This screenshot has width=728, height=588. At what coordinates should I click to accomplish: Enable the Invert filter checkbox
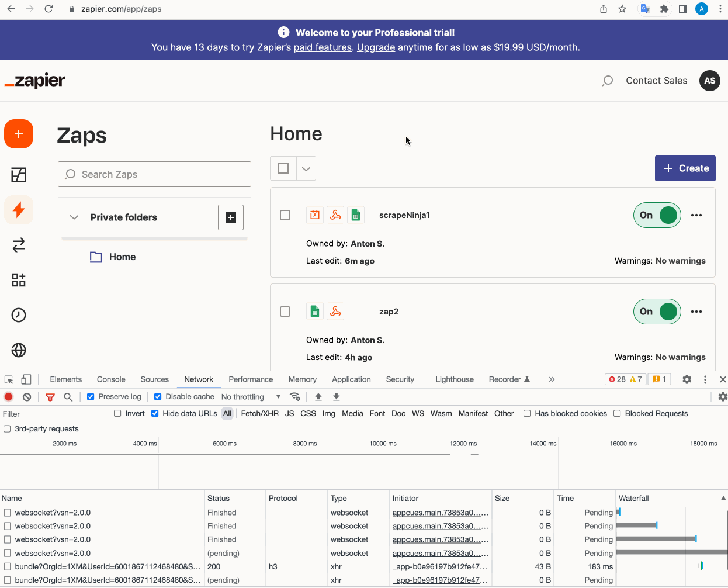117,414
